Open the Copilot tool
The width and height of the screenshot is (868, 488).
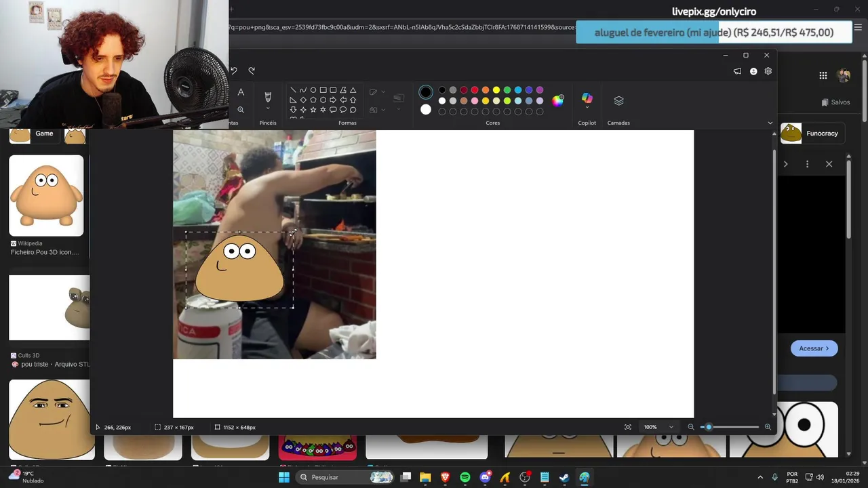[x=587, y=98]
